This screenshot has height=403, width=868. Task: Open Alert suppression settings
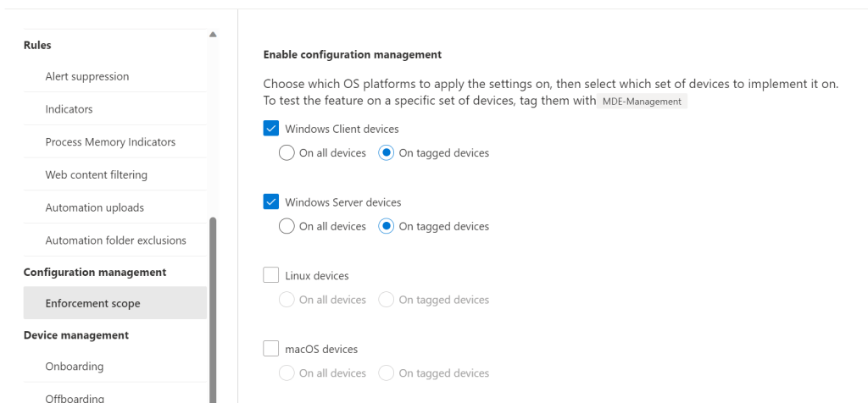pyautogui.click(x=87, y=76)
